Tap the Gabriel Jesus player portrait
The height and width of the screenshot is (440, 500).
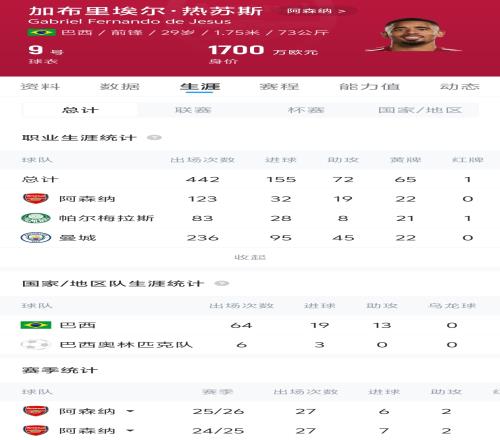[413, 36]
